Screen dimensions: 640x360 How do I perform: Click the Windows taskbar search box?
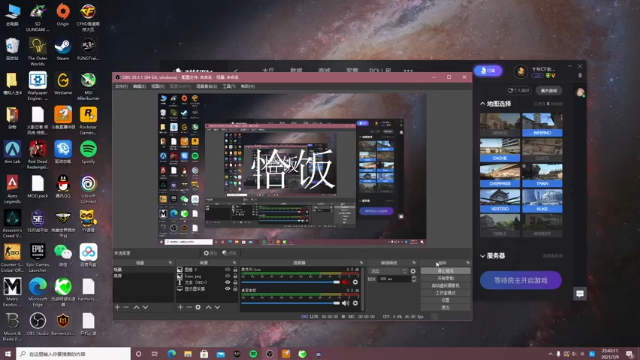pos(73,353)
